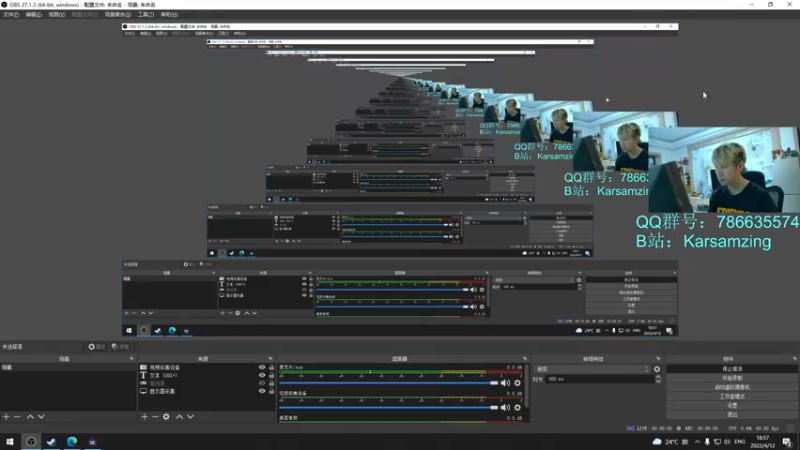Viewport: 800px width, 450px height.
Task: Open video capture device mixer gear settings
Action: click(517, 407)
